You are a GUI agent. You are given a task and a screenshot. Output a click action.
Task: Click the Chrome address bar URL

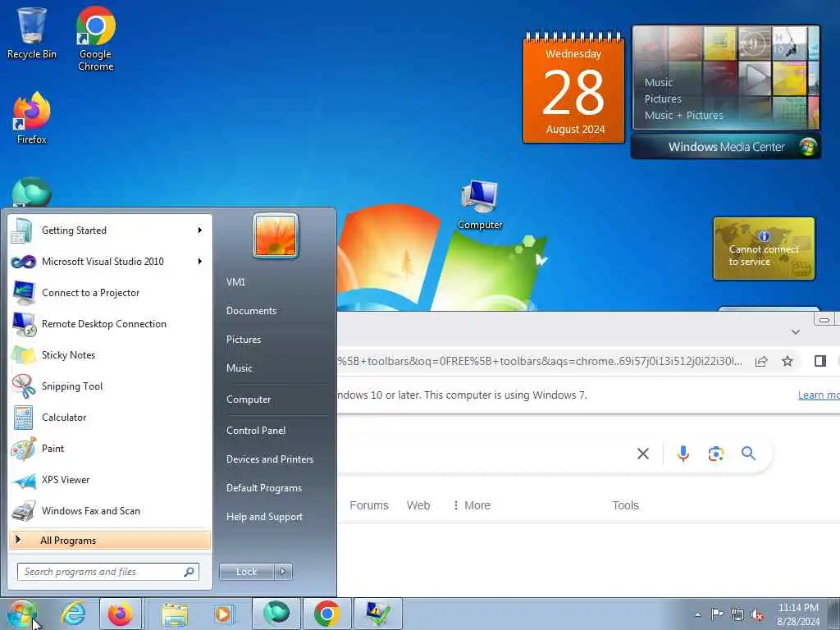tap(541, 361)
